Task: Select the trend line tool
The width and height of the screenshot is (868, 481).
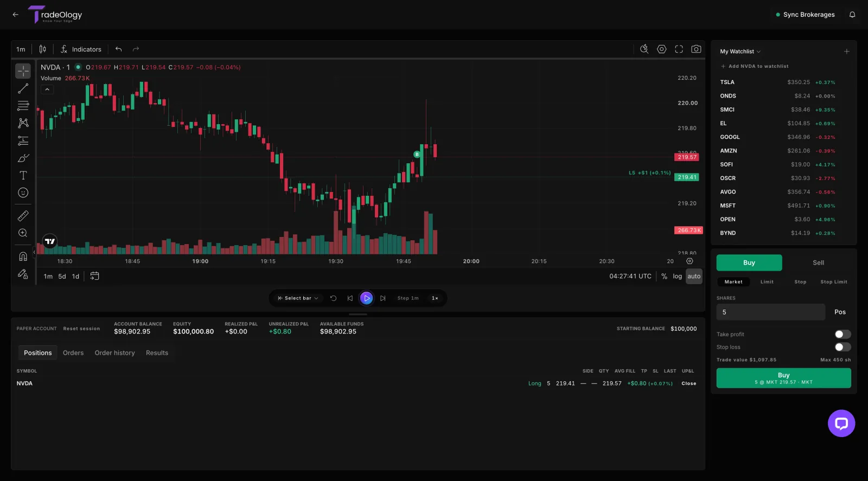Action: [23, 88]
